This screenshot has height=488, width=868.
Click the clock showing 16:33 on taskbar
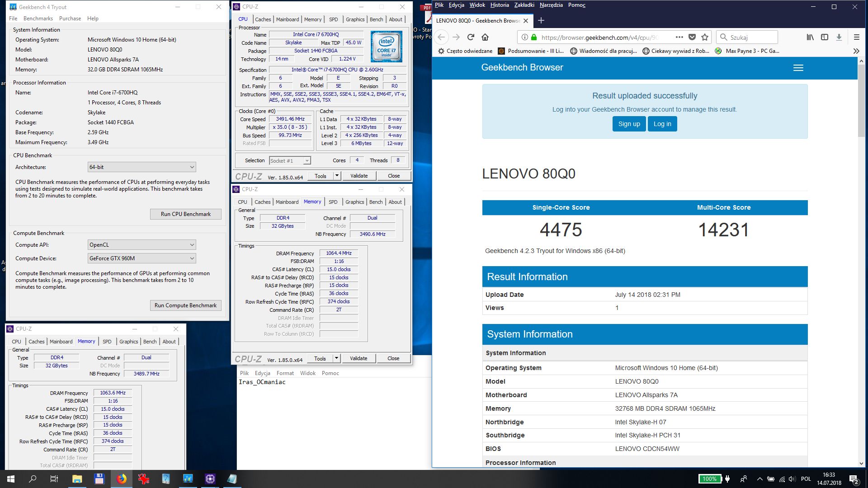click(x=829, y=479)
